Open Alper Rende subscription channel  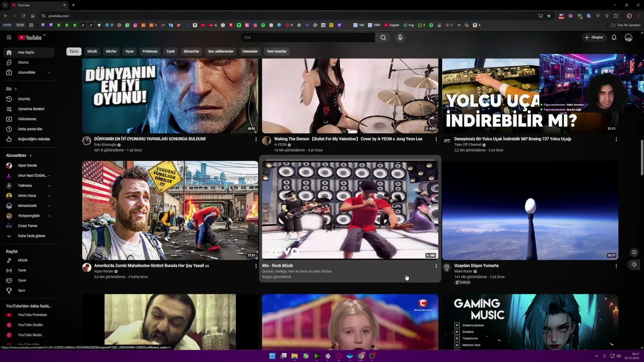pyautogui.click(x=29, y=165)
